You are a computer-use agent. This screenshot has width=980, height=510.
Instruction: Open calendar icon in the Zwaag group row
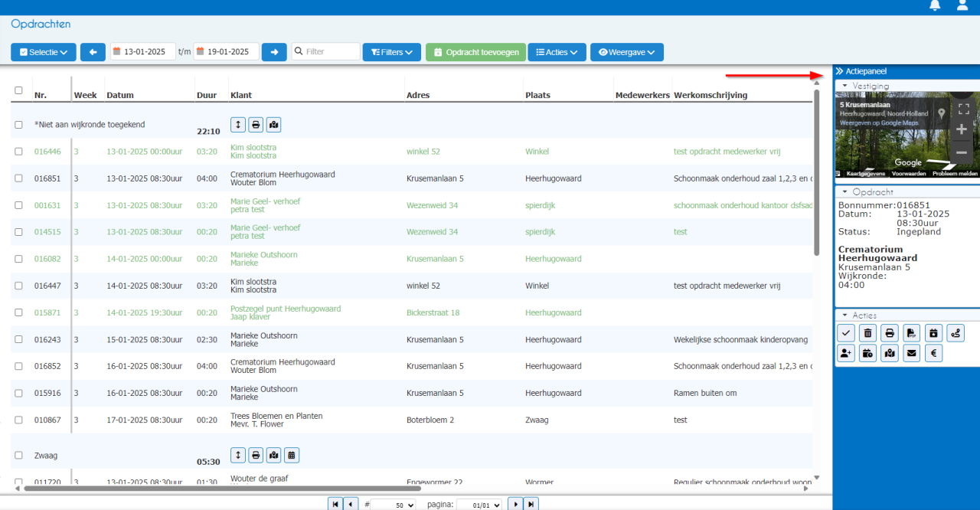[x=291, y=456]
